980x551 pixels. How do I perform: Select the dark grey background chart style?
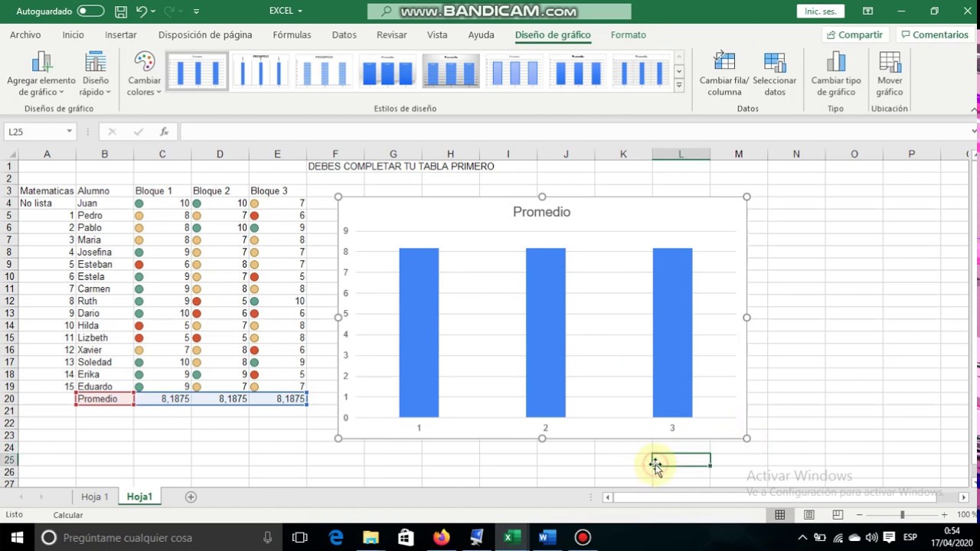(x=451, y=71)
